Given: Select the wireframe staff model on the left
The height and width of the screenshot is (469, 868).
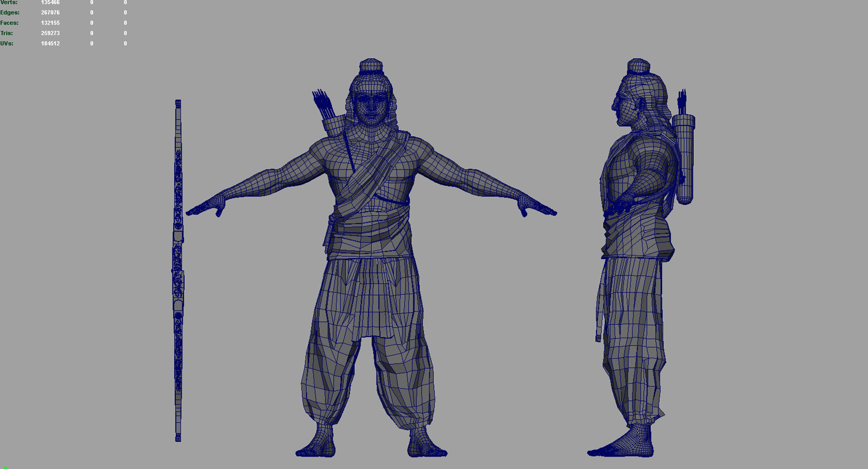Looking at the screenshot, I should [178, 270].
